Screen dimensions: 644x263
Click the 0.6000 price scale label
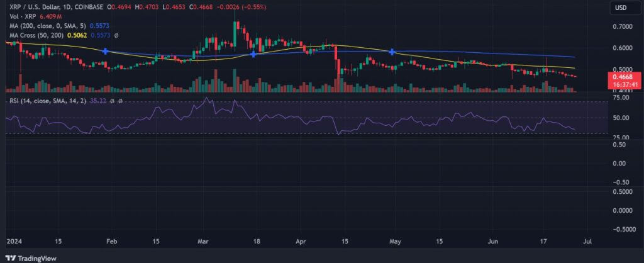(x=623, y=48)
